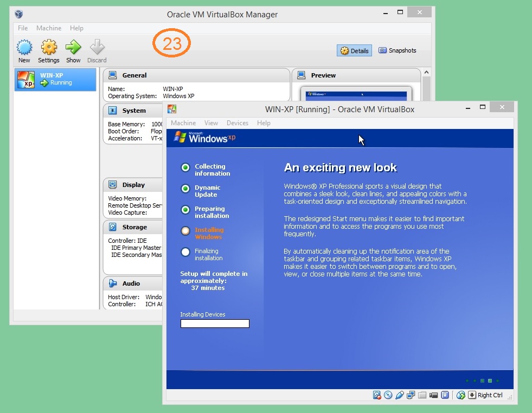Click the shared folders status icon
This screenshot has height=413, width=532.
tap(422, 395)
